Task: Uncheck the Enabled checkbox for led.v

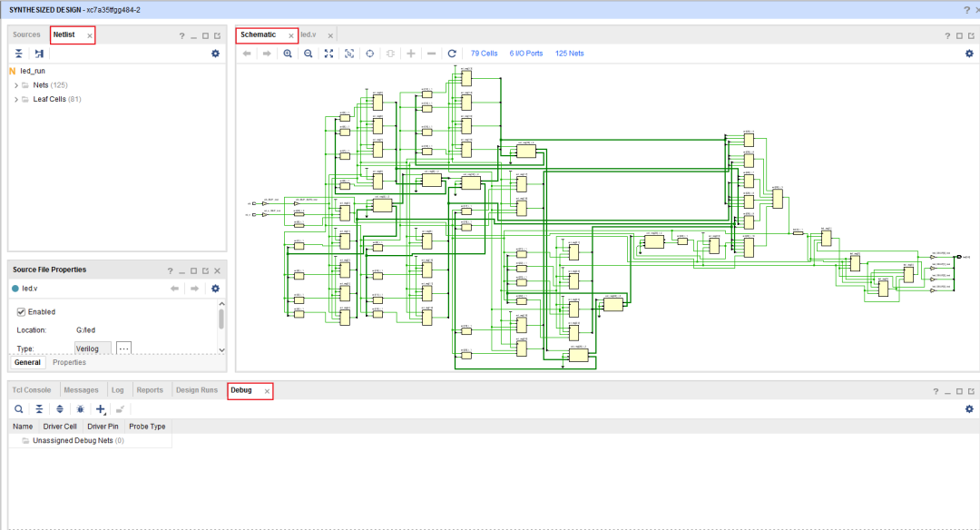Action: (22, 311)
